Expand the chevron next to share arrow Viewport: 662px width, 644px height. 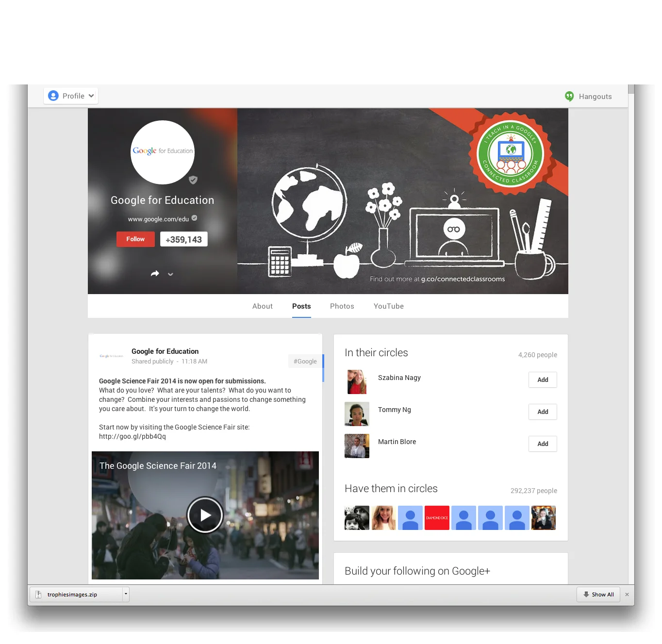(x=170, y=274)
